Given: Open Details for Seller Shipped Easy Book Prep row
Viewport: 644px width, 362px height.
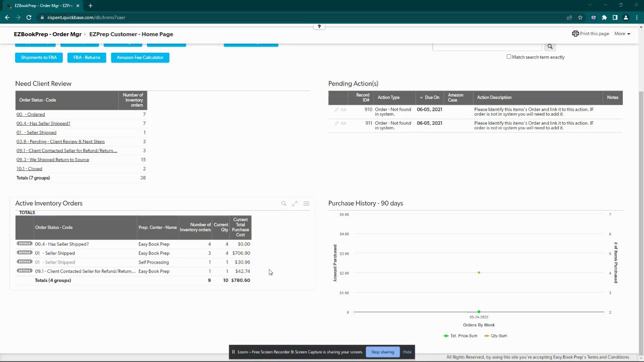Looking at the screenshot, I should 25,252.
